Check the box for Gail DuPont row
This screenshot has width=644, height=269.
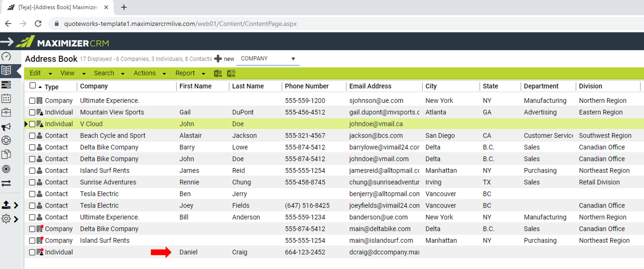click(x=32, y=112)
